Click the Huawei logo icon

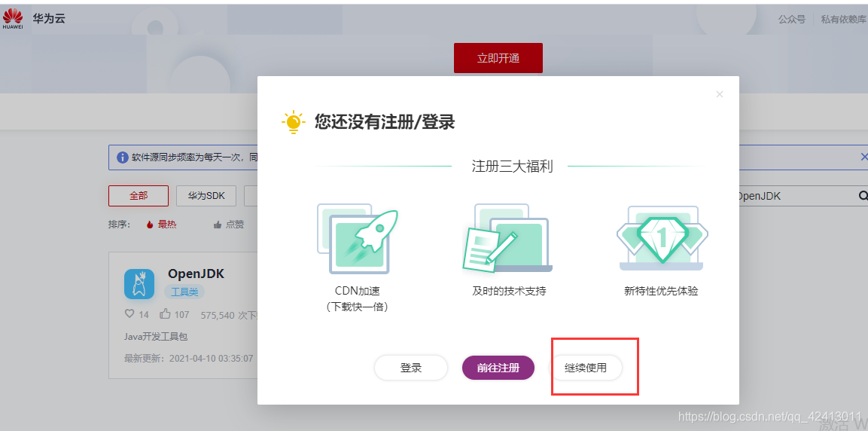coord(13,18)
